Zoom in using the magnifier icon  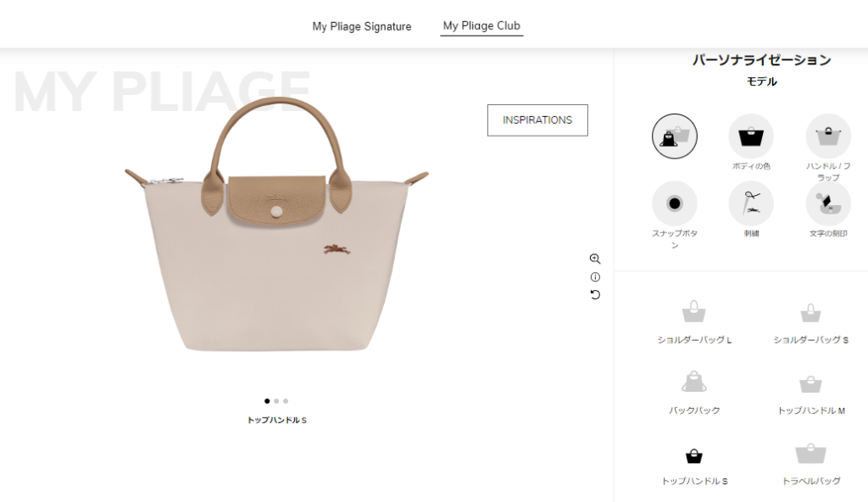tap(595, 259)
